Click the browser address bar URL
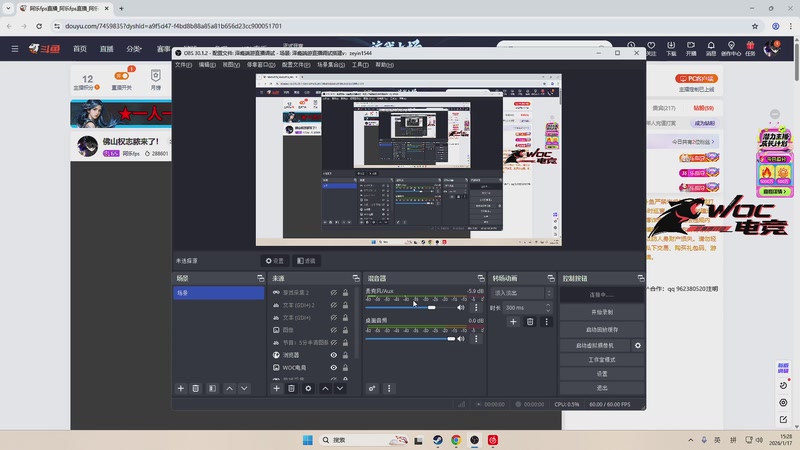800x450 pixels. coord(173,26)
